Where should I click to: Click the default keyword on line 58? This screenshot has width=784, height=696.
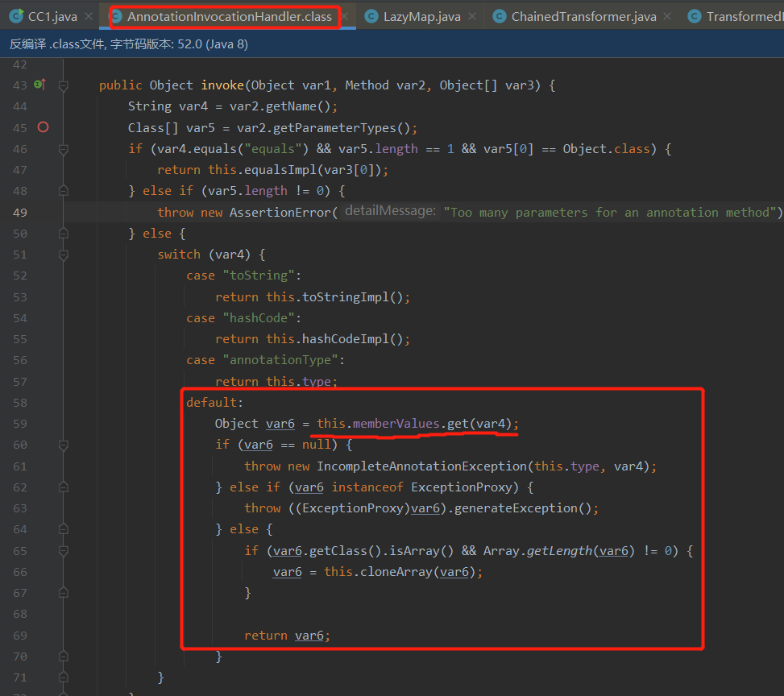click(211, 403)
